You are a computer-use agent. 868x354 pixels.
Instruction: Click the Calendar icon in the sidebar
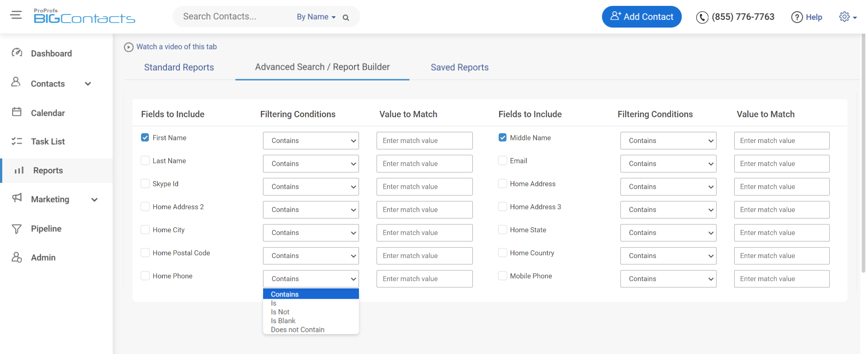17,112
